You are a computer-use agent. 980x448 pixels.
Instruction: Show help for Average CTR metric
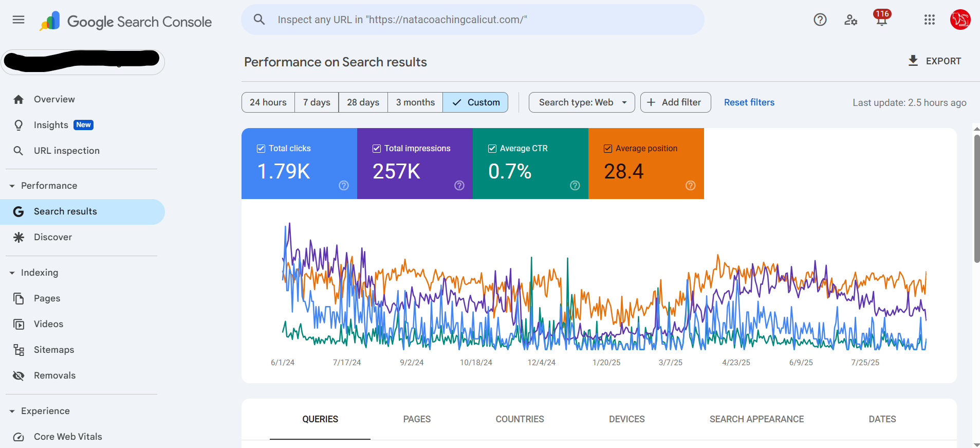[575, 185]
